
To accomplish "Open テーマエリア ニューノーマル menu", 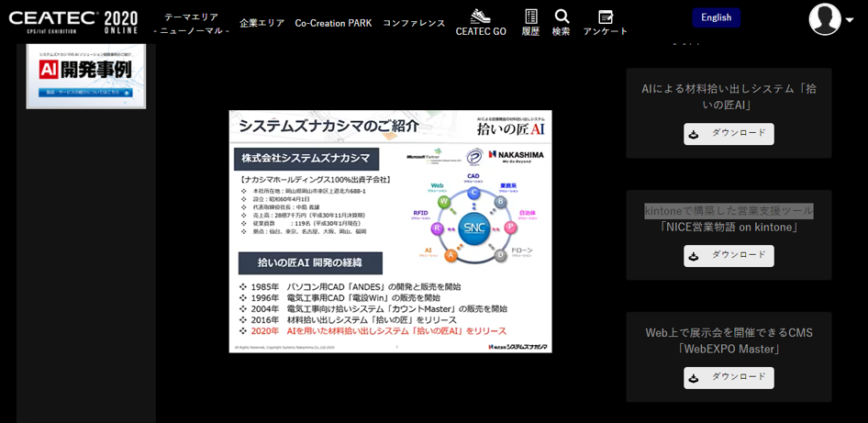I will point(192,24).
